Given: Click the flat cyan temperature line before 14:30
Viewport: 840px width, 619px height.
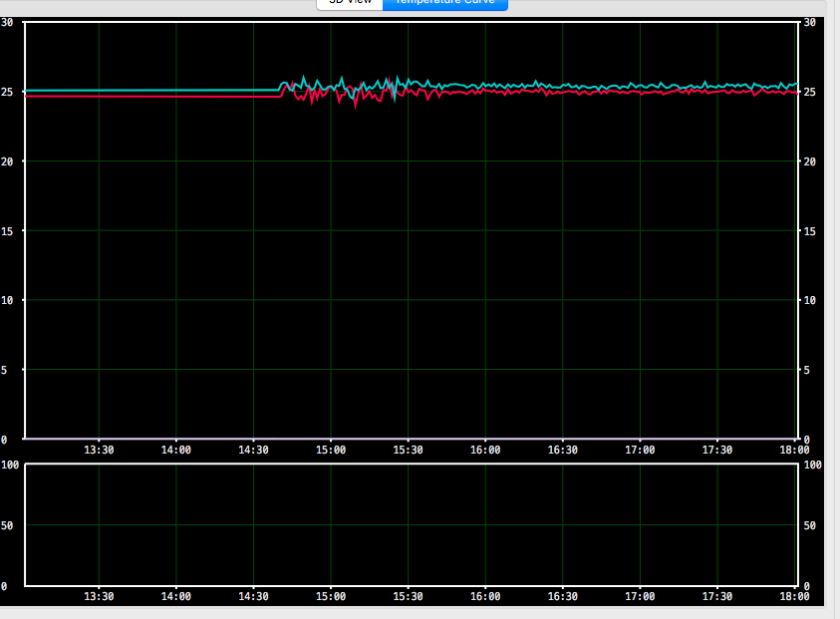Looking at the screenshot, I should click(149, 90).
